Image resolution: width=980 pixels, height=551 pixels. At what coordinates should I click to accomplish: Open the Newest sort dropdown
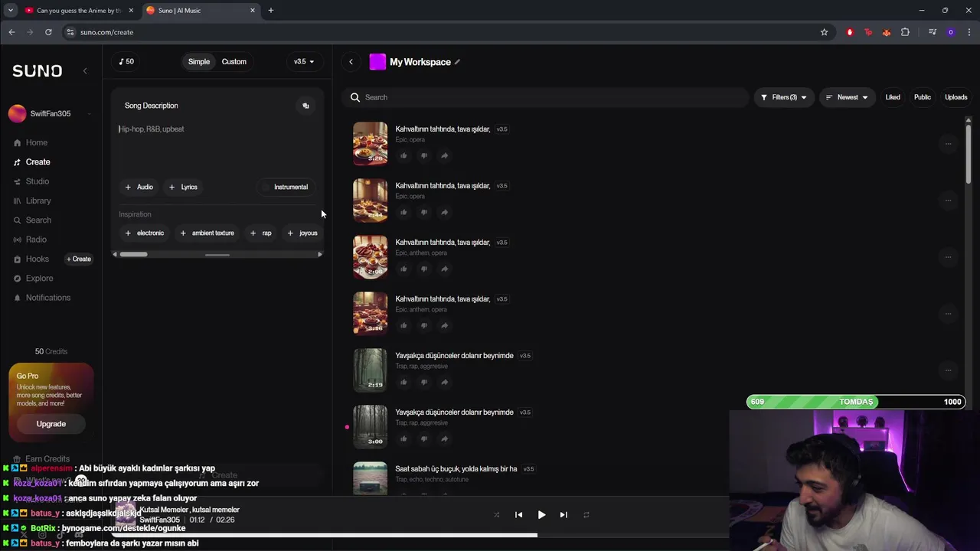click(x=847, y=97)
